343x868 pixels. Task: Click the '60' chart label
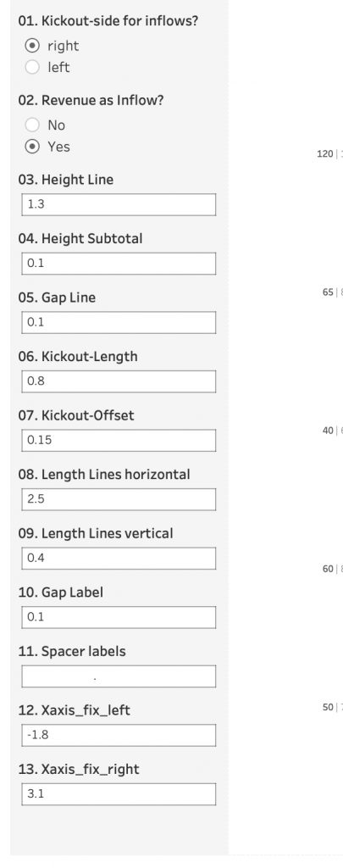[x=328, y=569]
